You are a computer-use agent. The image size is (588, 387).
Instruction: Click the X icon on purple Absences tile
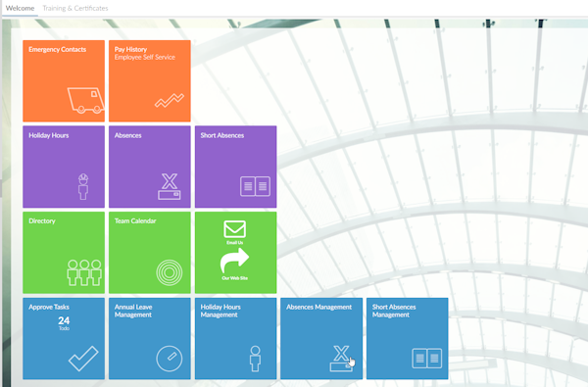click(170, 186)
